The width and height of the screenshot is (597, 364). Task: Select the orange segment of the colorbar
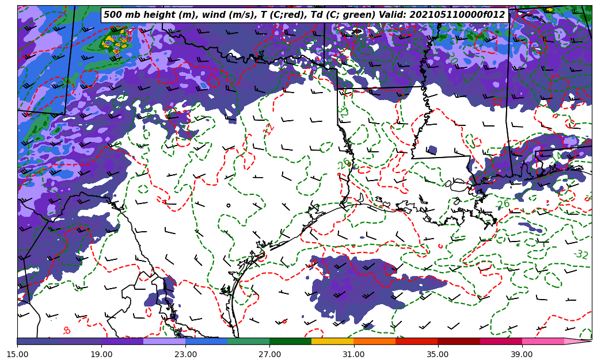[374, 341]
